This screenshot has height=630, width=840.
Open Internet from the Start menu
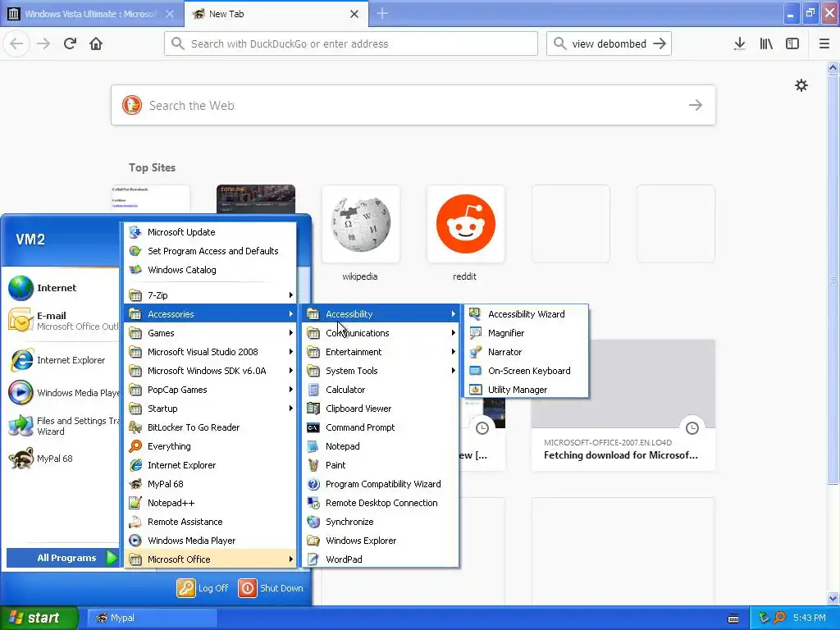coord(62,288)
